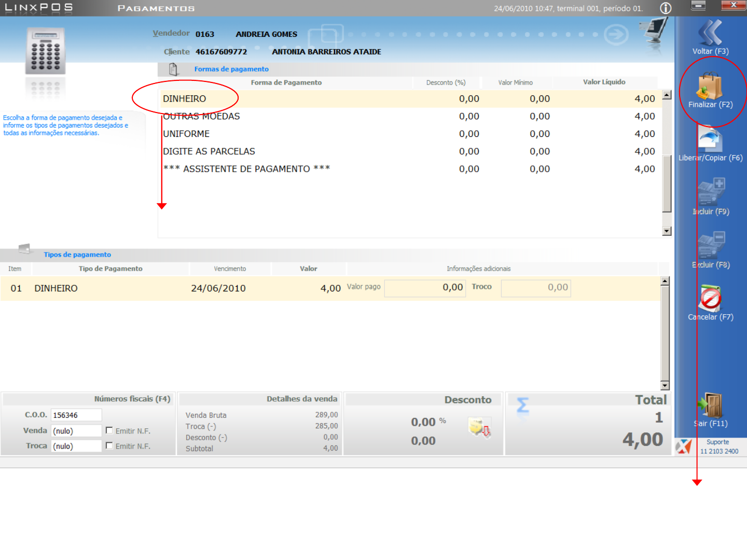Image resolution: width=747 pixels, height=560 pixels.
Task: Select DIGITE AS PARCELAS payment form
Action: tap(410, 151)
